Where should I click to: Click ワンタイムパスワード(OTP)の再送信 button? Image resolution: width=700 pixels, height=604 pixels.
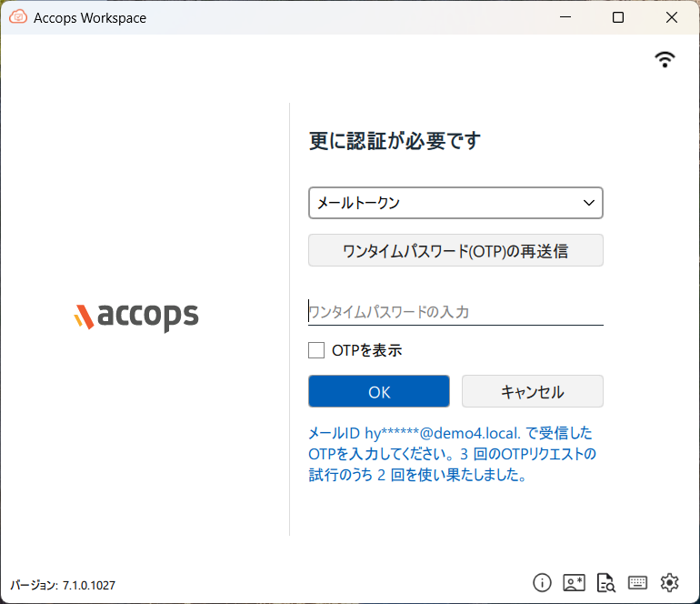455,250
